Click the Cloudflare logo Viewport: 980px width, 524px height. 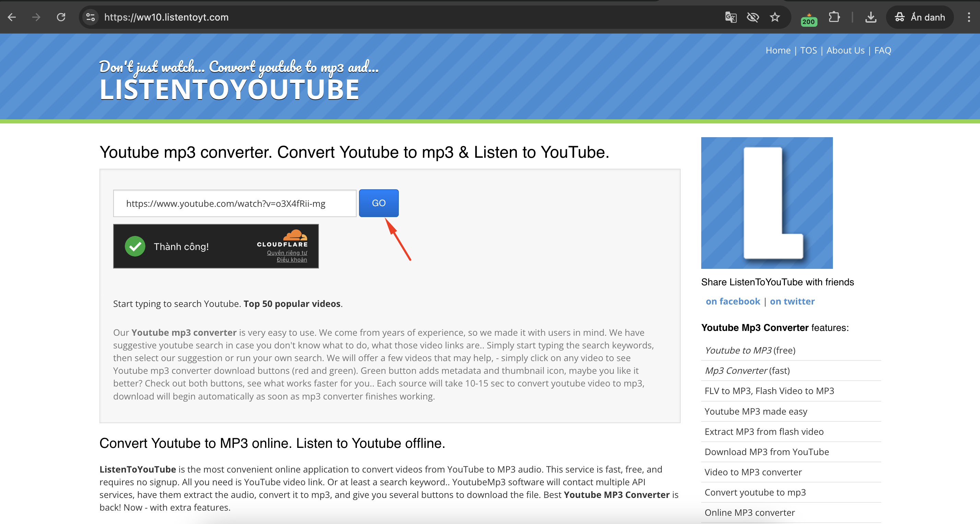282,238
